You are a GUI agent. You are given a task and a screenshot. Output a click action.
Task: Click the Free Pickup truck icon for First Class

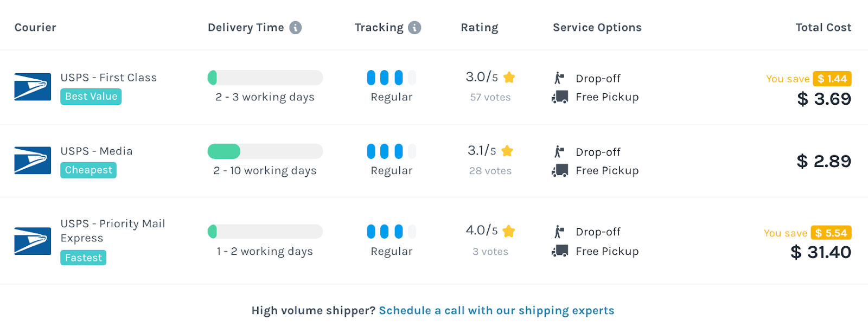pyautogui.click(x=559, y=97)
